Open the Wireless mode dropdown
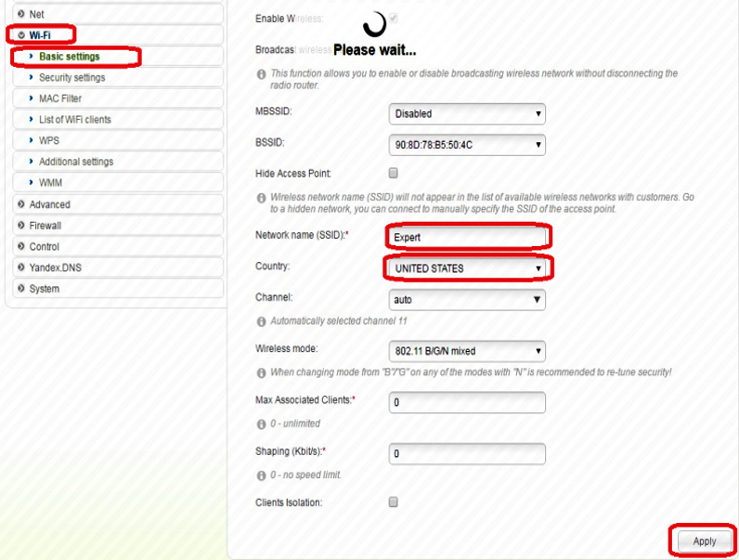 pyautogui.click(x=466, y=351)
